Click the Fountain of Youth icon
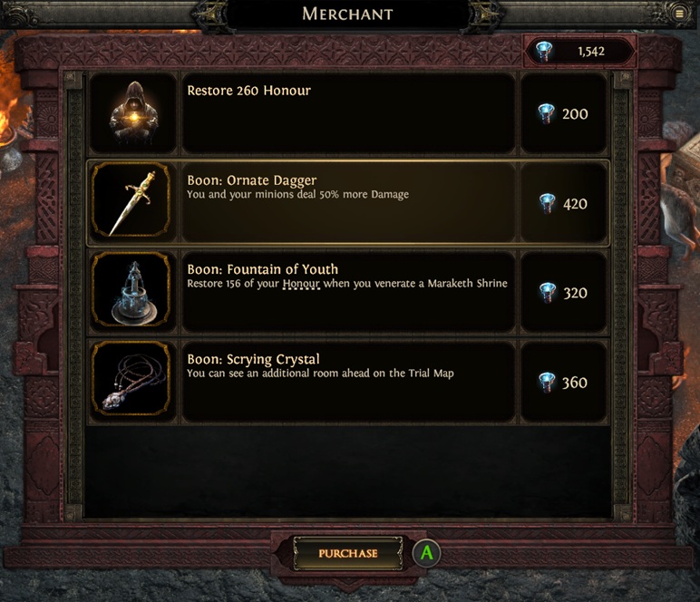700x602 pixels. click(131, 291)
